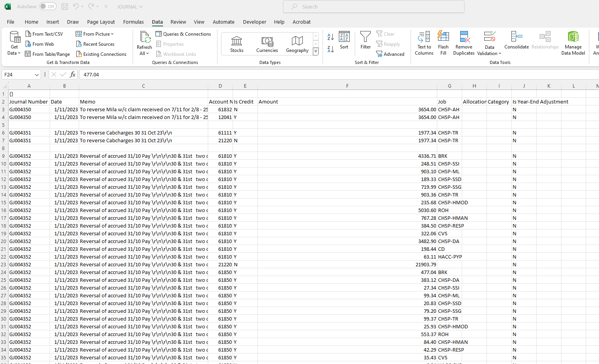Open Advanced filter options
Screen dimensions: 599x364
[390, 54]
